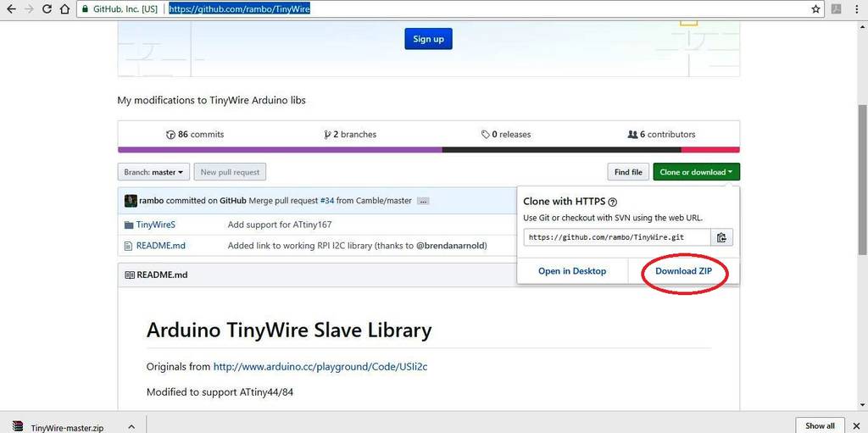Open the TinyWireS folder

[156, 225]
